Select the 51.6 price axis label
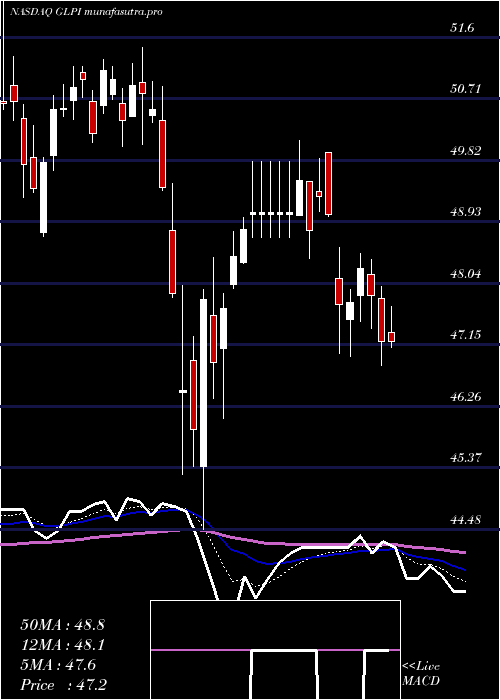The image size is (500, 700). click(462, 28)
